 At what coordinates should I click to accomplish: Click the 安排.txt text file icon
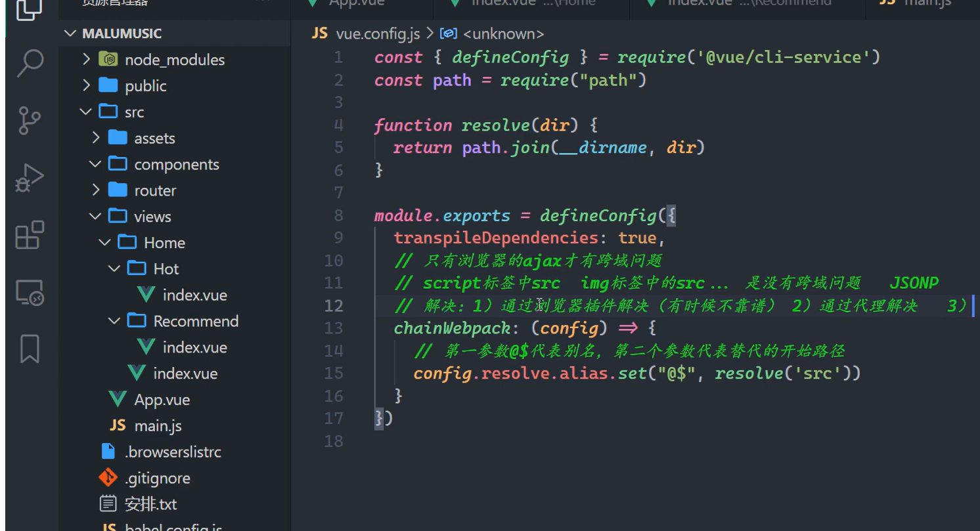click(x=108, y=503)
